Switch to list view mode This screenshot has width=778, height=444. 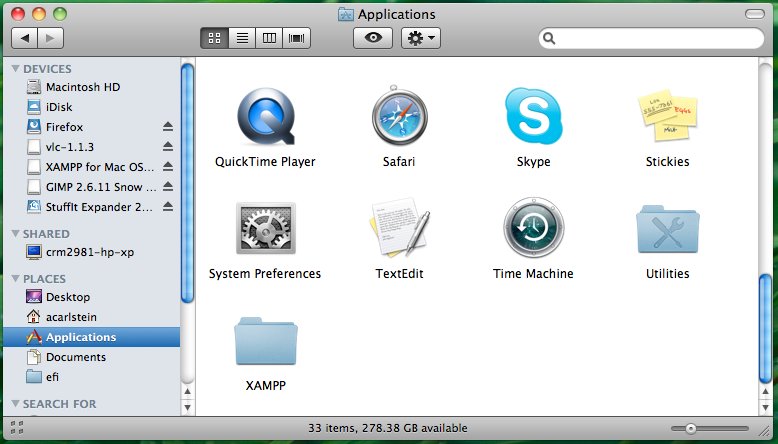241,38
